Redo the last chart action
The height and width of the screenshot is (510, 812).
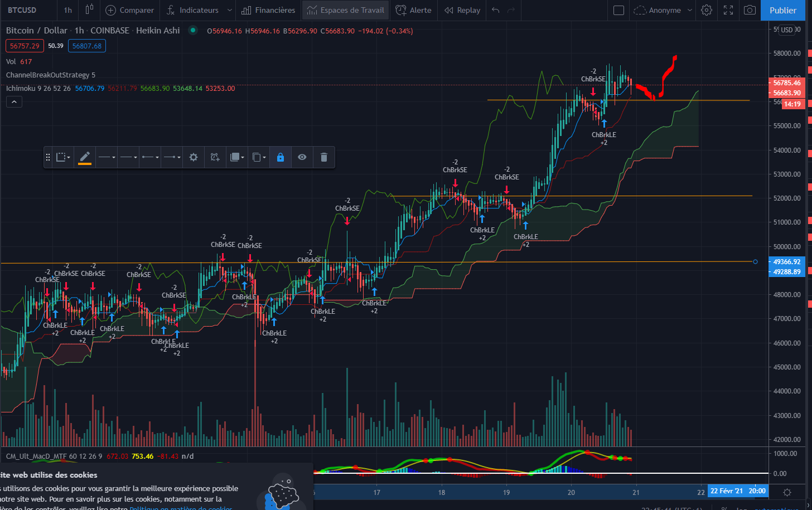coord(511,10)
